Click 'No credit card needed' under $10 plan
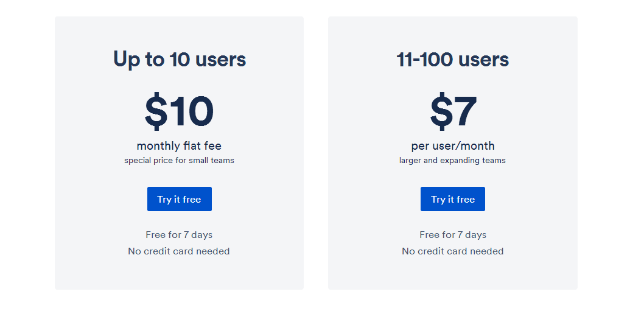The height and width of the screenshot is (311, 644). [x=179, y=251]
